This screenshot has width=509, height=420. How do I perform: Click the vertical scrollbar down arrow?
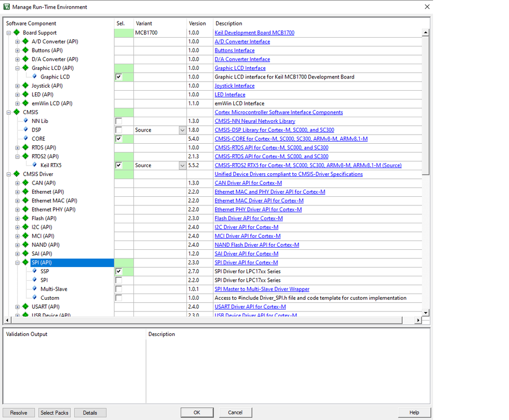point(425,313)
